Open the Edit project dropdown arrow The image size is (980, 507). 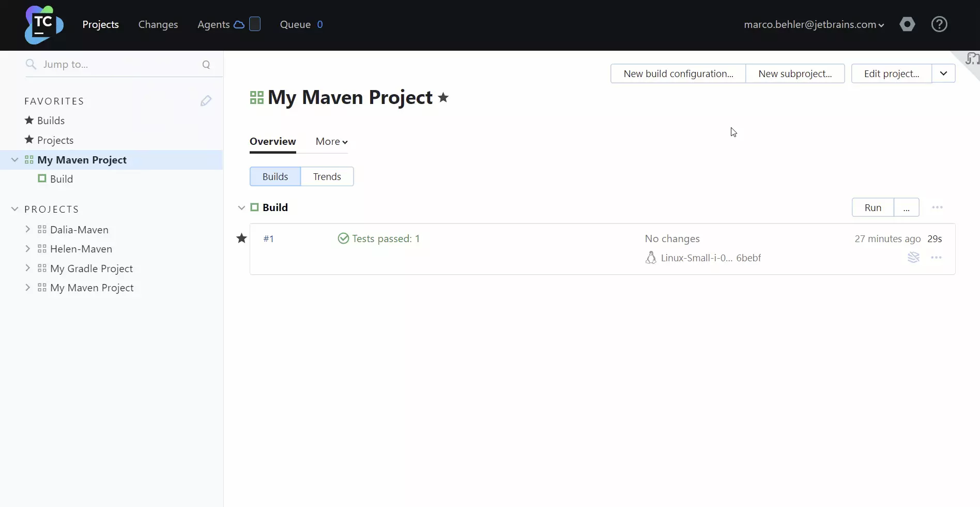tap(943, 73)
